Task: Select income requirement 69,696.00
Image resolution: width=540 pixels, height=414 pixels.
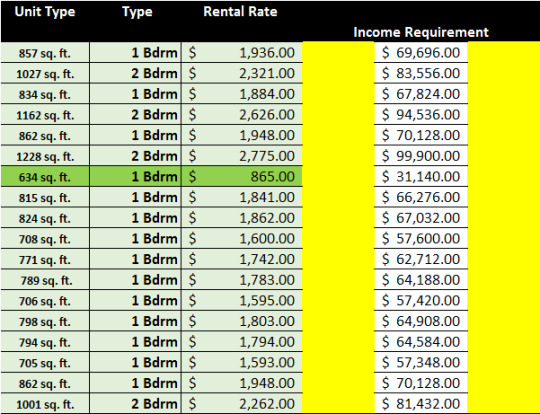Action: [421, 53]
